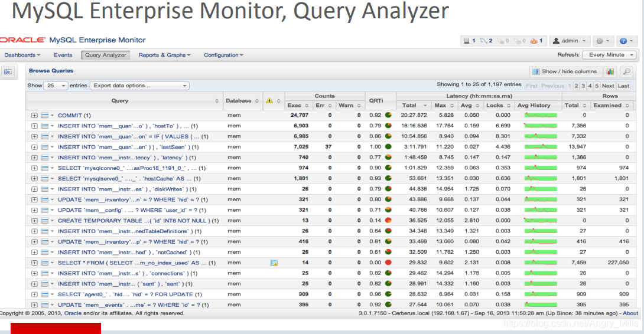Click the Err count 37 cell
The width and height of the screenshot is (644, 334).
[328, 146]
